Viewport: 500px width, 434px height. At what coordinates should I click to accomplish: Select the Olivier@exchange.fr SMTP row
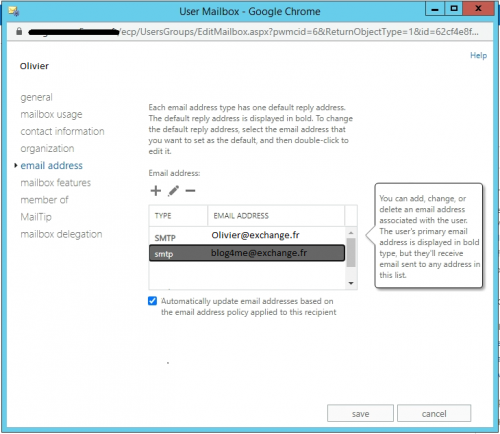pos(247,236)
